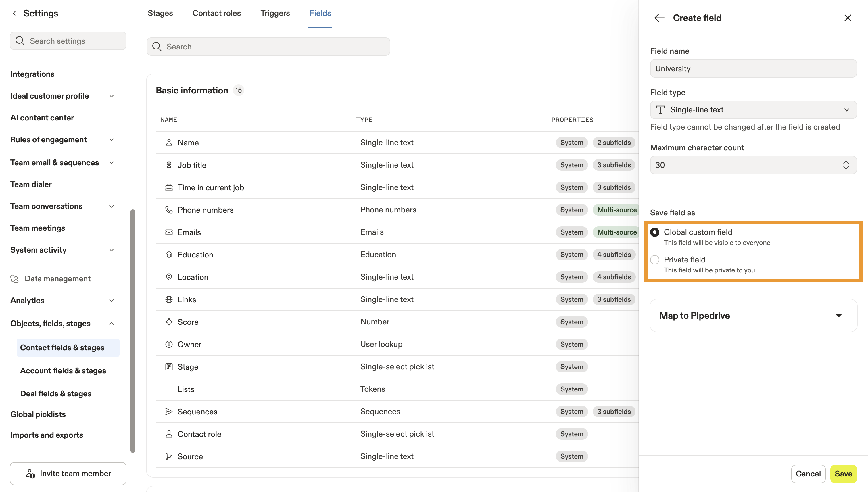
Task: Click the back chevron beside Settings
Action: pos(14,13)
